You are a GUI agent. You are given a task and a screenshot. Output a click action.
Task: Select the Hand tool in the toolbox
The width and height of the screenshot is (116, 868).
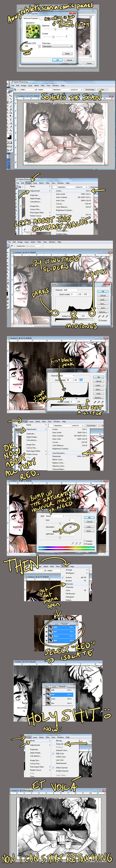[x=7, y=130]
